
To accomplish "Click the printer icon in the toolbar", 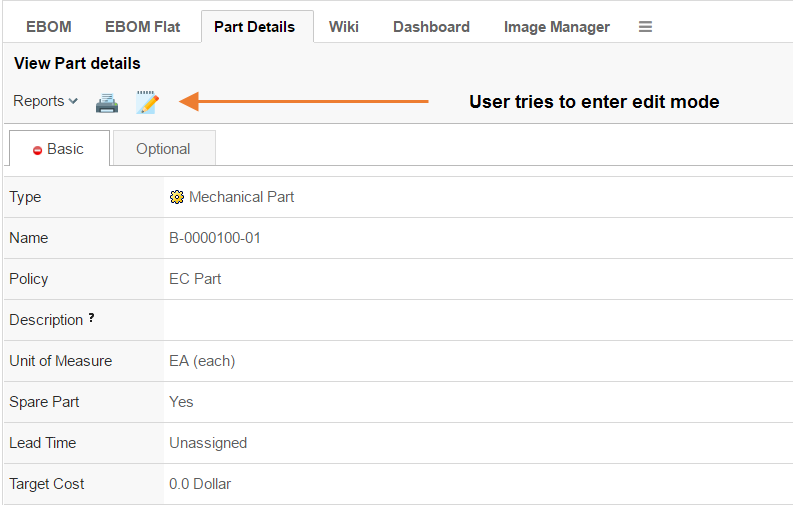I will click(107, 102).
